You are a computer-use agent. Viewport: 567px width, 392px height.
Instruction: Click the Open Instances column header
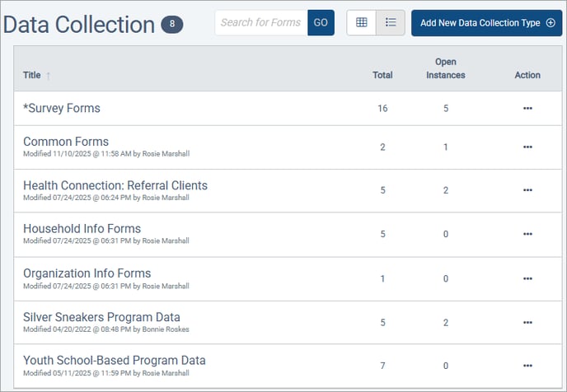pyautogui.click(x=445, y=68)
